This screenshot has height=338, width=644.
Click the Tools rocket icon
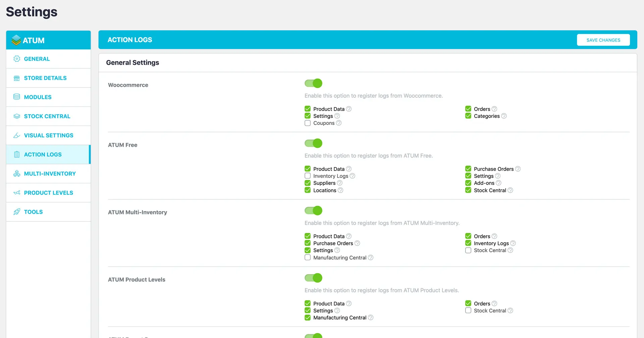(17, 212)
